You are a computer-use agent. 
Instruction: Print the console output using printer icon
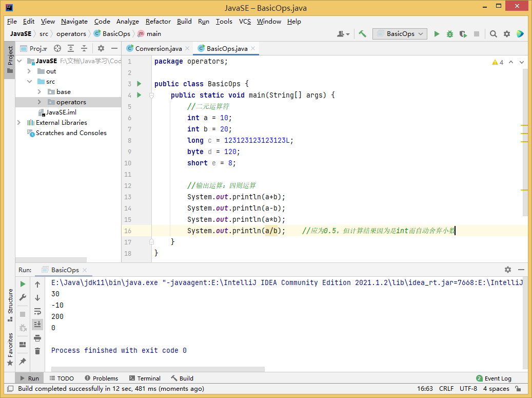tap(37, 338)
